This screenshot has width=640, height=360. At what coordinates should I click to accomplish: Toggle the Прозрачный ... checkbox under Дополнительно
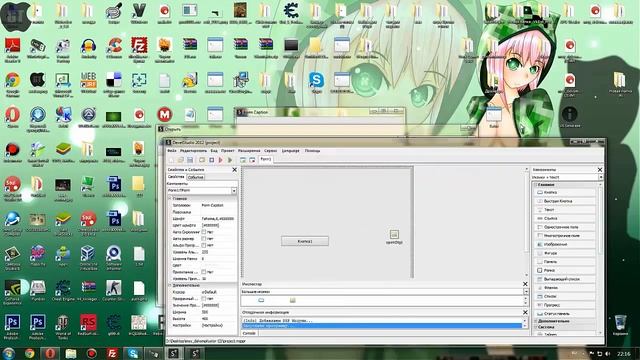204,299
